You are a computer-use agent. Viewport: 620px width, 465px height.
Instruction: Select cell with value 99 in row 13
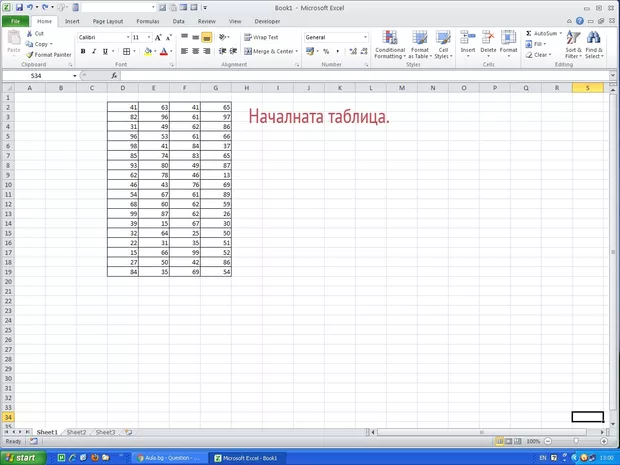click(123, 214)
